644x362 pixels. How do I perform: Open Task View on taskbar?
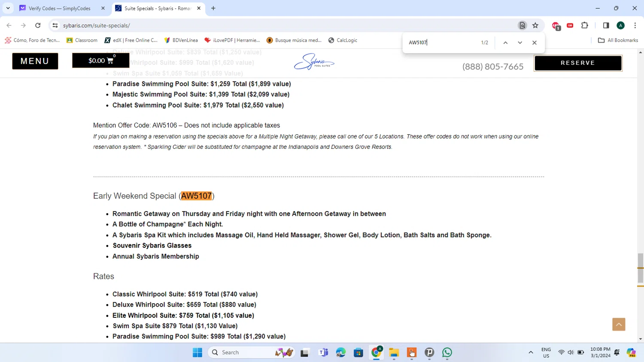point(304,353)
